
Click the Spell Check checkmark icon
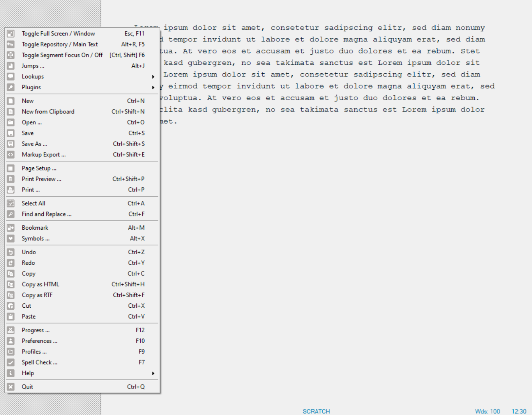[11, 362]
